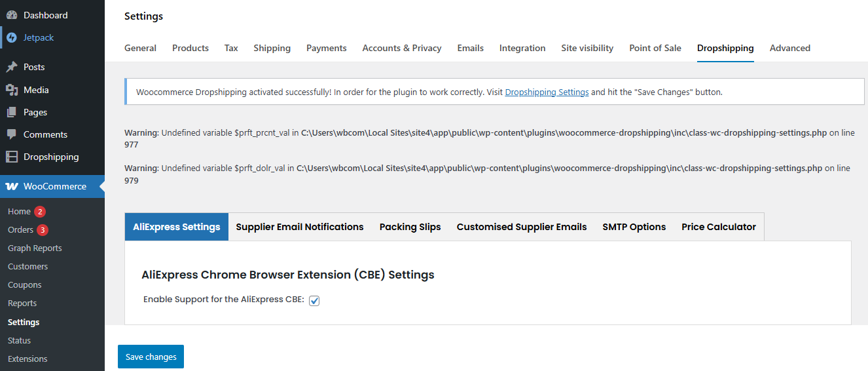Viewport: 868px width, 371px height.
Task: Open Coupons in WooCommerce submenu
Action: coord(24,285)
